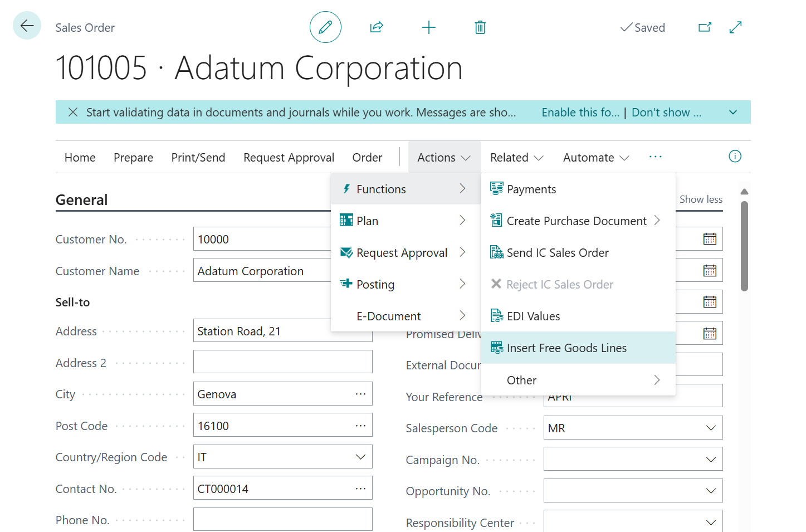The width and height of the screenshot is (806, 532).
Task: Open first calendar date picker icon
Action: (x=710, y=239)
